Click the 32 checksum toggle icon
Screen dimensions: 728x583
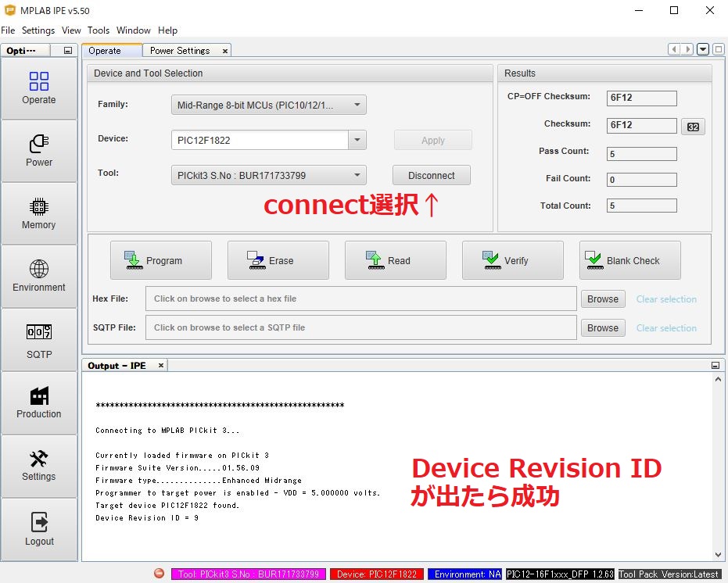(693, 127)
